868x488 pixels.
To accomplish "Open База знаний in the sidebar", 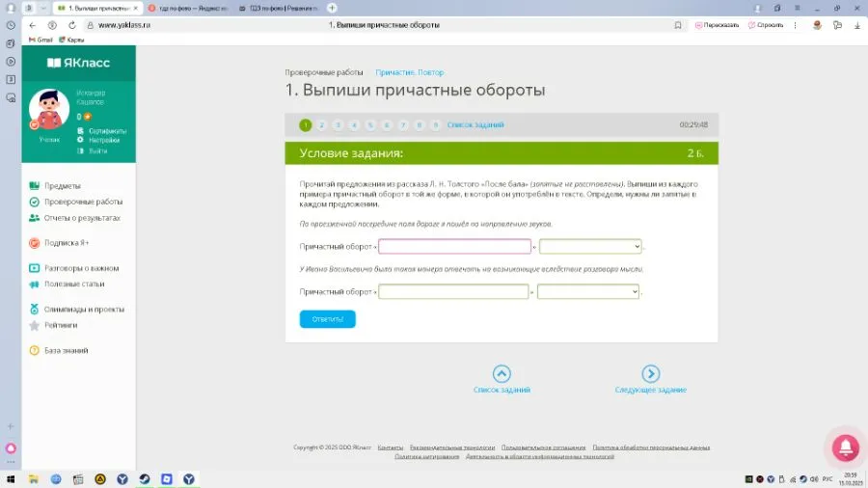I will [66, 351].
